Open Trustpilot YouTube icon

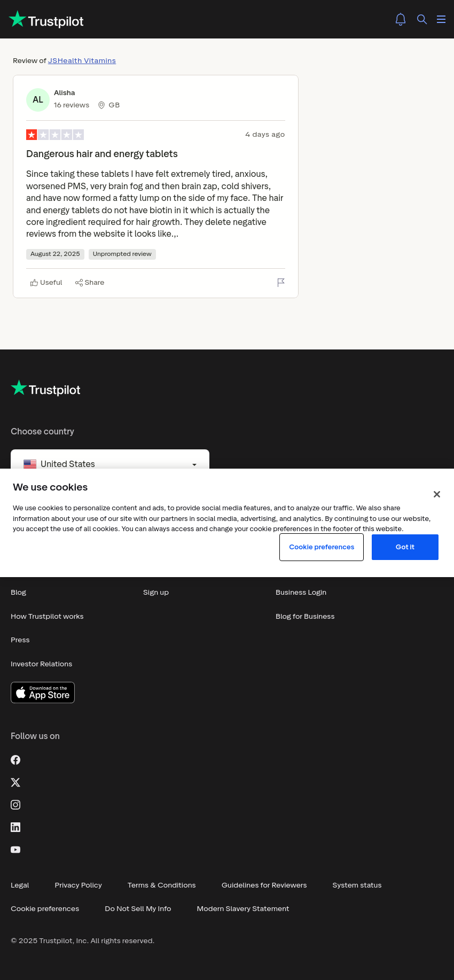pyautogui.click(x=15, y=850)
